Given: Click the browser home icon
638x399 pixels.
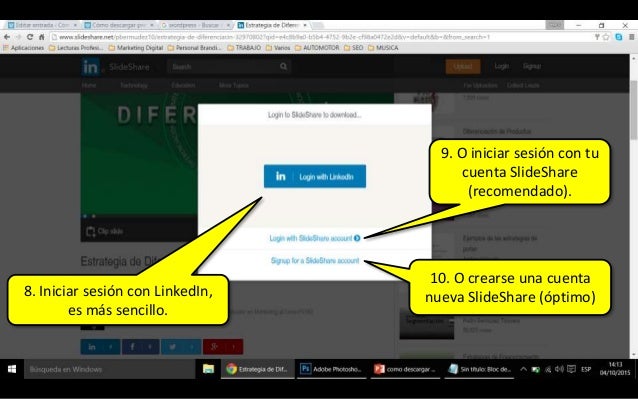Looking at the screenshot, I should click(x=42, y=37).
